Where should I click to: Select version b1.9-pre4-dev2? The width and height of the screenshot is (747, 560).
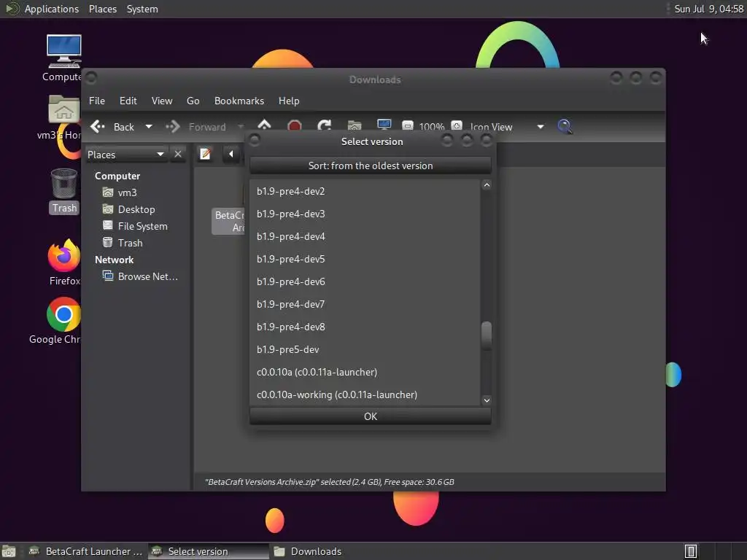[x=365, y=191]
